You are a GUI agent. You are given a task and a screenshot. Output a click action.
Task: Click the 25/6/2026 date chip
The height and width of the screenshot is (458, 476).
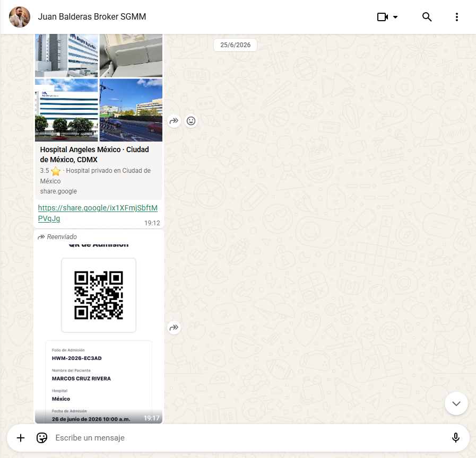click(x=235, y=45)
